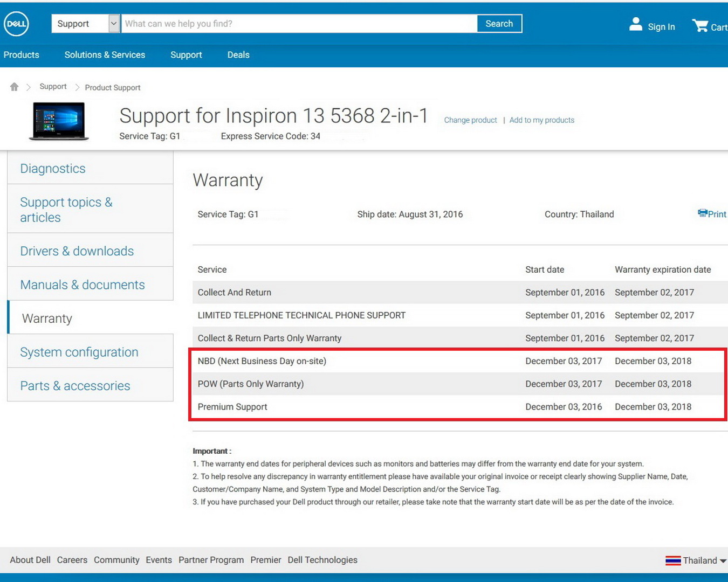Open Support topics & articles tab
The image size is (728, 582).
coord(90,209)
